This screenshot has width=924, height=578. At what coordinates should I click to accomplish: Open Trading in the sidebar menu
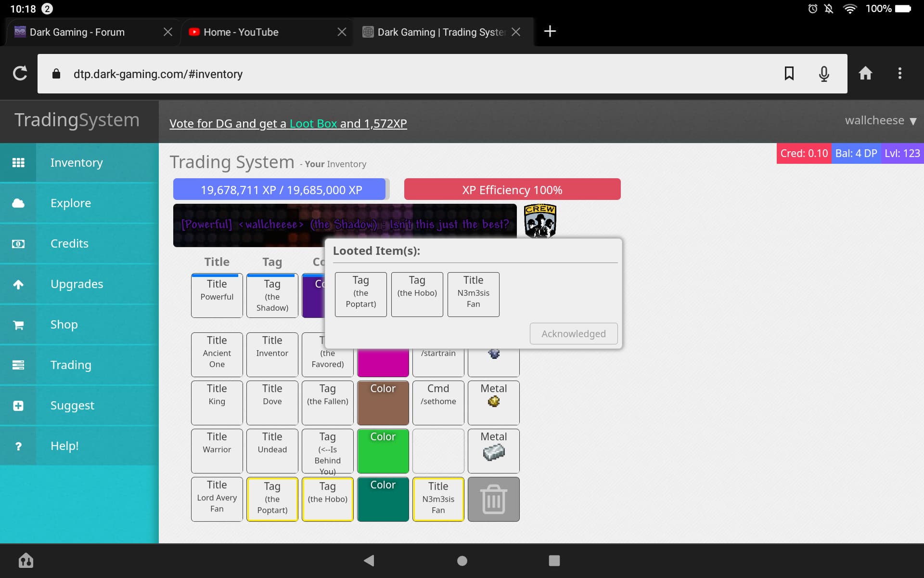click(x=79, y=365)
